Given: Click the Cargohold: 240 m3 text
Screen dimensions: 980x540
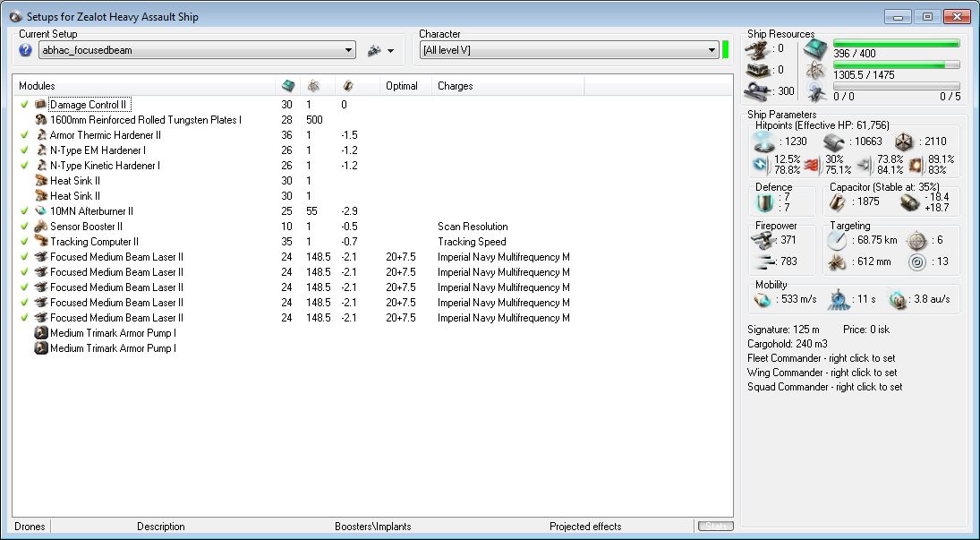Looking at the screenshot, I should tap(788, 344).
